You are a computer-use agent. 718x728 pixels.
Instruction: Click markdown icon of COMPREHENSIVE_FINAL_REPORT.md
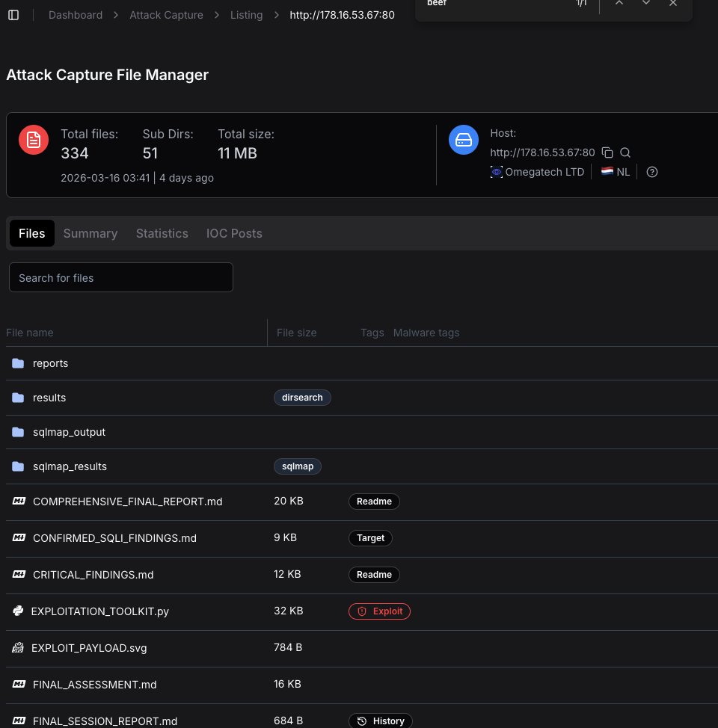[x=19, y=501]
